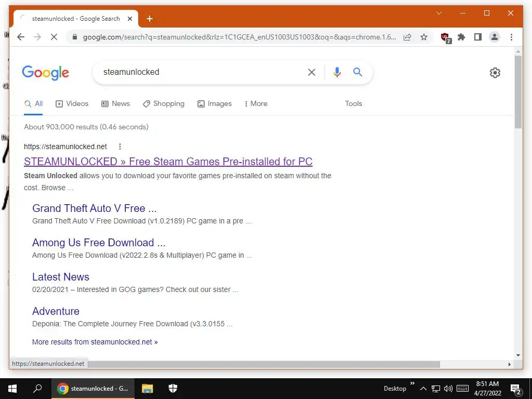Viewport: 532px width, 399px height.
Task: Open the Desktop toolbar chevron
Action: 412,383
